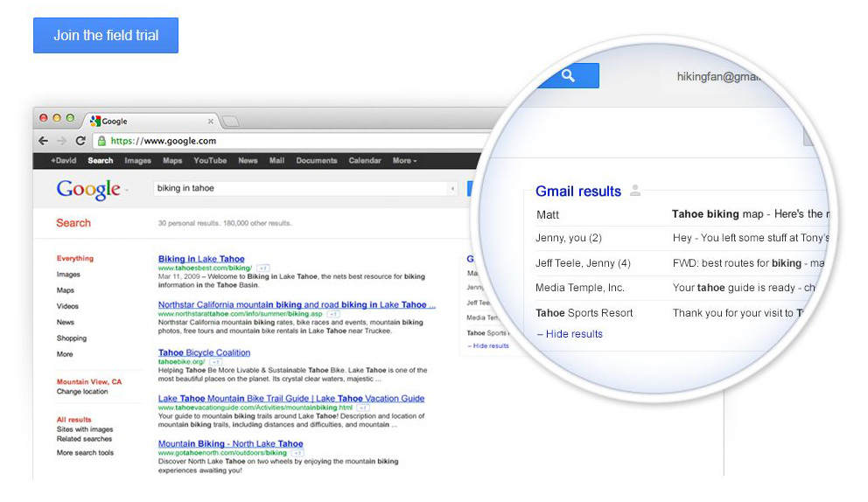Image resolution: width=868 pixels, height=502 pixels.
Task: Select Search in the black navigation bar
Action: (x=101, y=161)
